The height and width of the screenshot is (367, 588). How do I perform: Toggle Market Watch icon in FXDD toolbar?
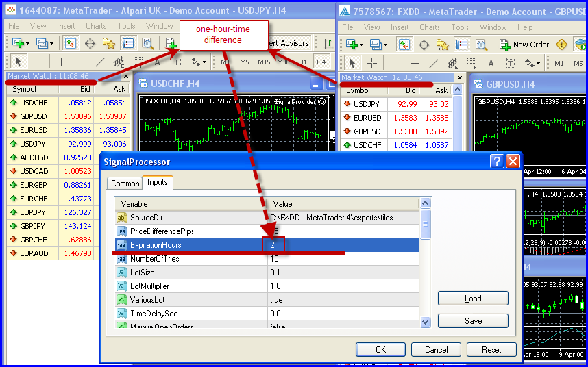[x=404, y=45]
